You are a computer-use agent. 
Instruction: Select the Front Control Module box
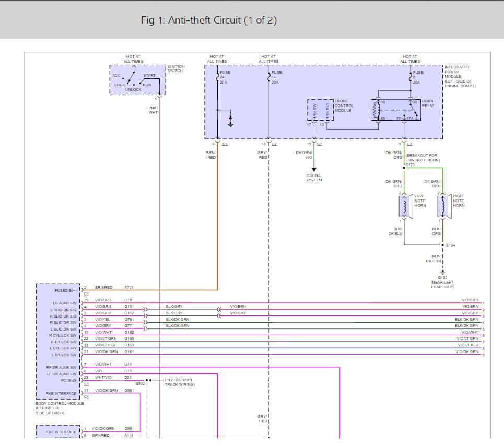[320, 111]
